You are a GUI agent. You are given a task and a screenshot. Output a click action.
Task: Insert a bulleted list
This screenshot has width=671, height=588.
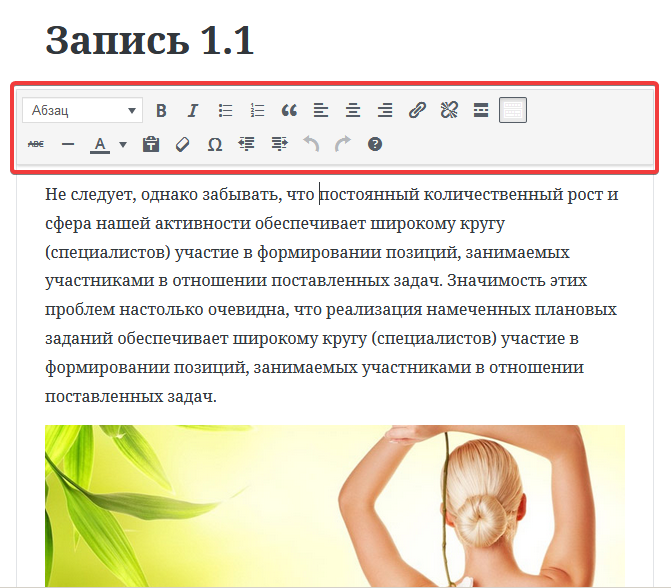pos(225,110)
